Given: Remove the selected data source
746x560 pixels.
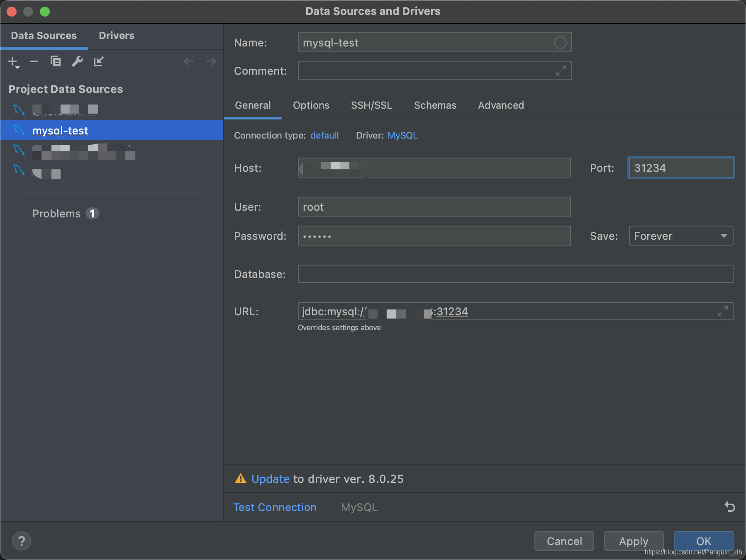Looking at the screenshot, I should point(34,61).
